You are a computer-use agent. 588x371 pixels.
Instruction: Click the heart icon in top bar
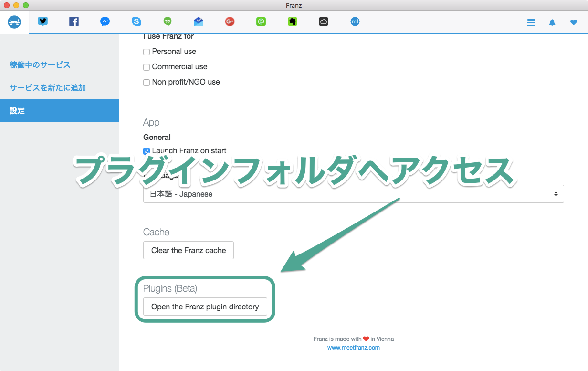pos(574,22)
